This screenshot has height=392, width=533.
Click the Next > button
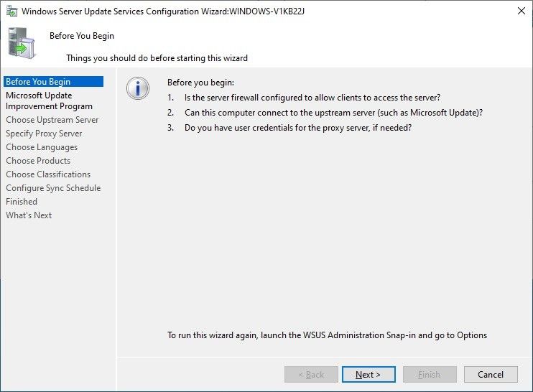point(369,374)
